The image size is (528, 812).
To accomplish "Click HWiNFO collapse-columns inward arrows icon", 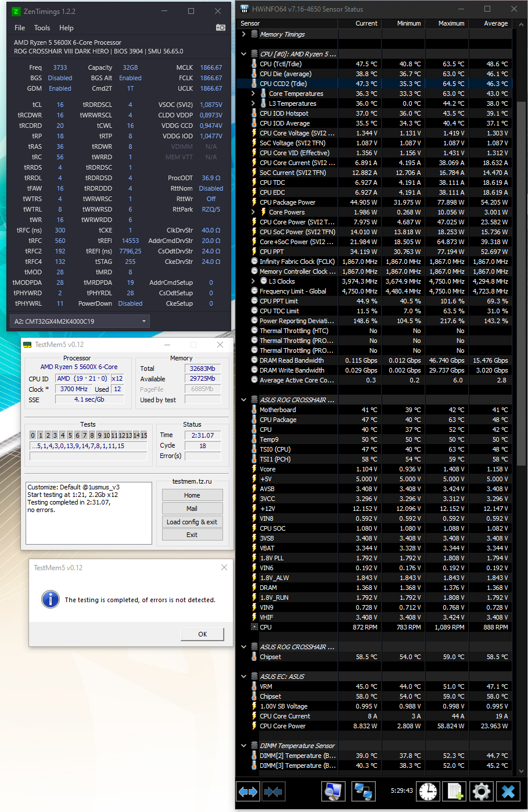I will (273, 791).
